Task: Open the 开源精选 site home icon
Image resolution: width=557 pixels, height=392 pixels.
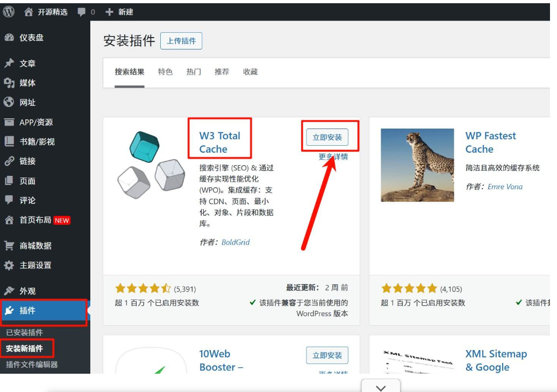Action: coord(28,12)
